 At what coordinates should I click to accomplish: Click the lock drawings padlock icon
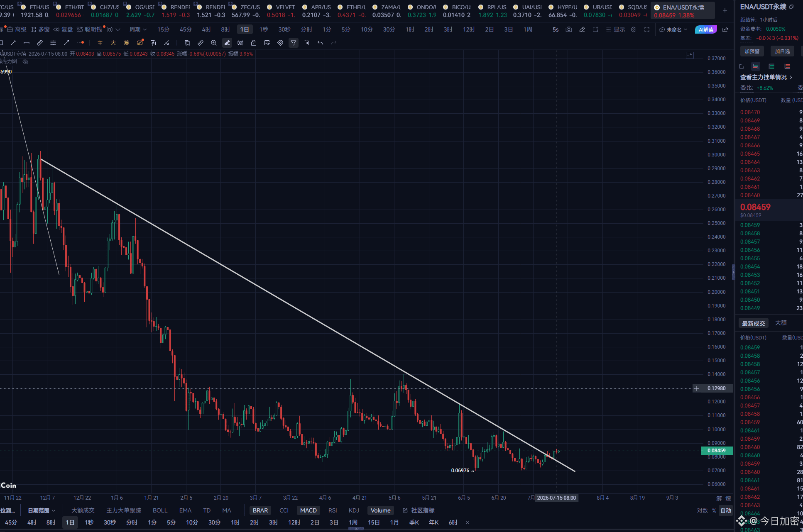tap(254, 43)
